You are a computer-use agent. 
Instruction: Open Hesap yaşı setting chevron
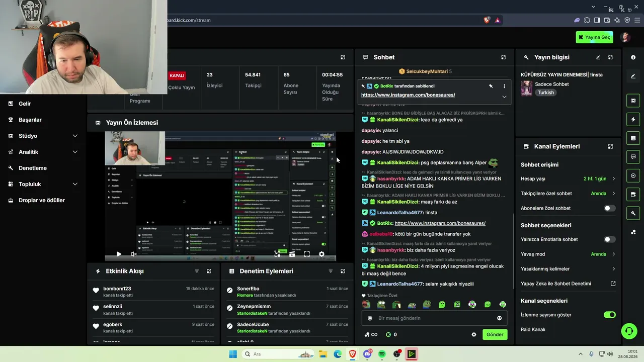pos(613,178)
